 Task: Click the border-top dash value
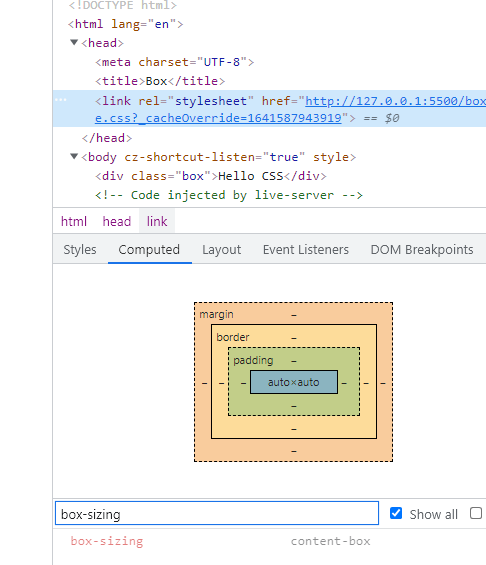click(x=294, y=338)
